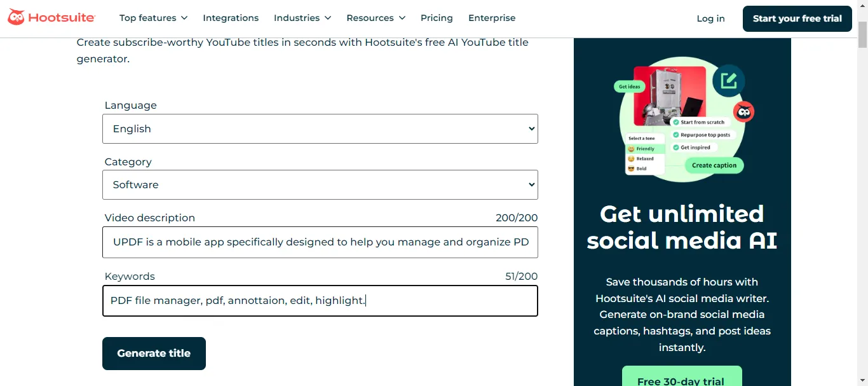
Task: Open the Integrations navigation item
Action: click(231, 18)
